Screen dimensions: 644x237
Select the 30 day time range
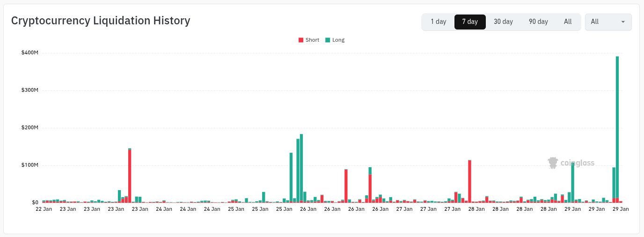tap(503, 22)
